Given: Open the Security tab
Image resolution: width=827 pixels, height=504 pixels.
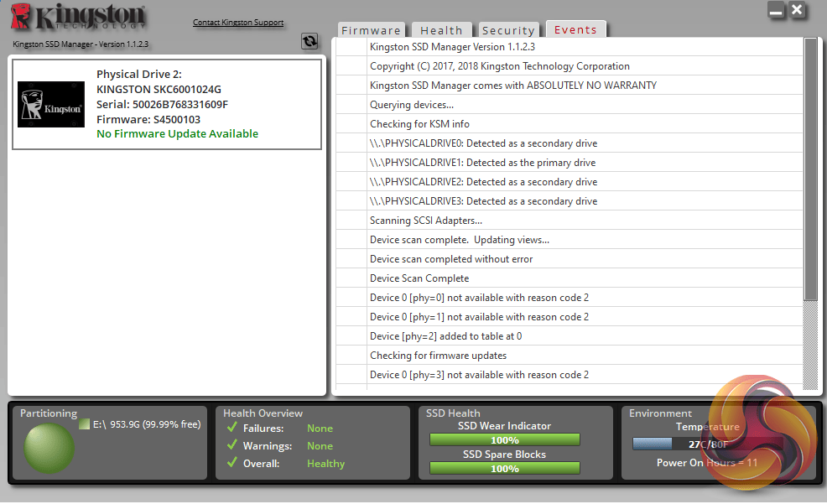Looking at the screenshot, I should 508,30.
